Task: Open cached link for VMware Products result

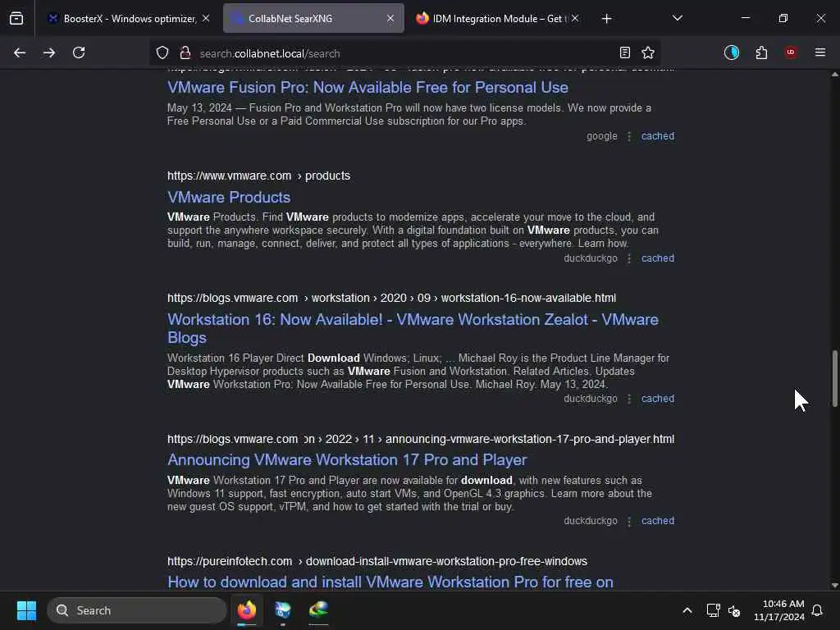Action: coord(658,258)
